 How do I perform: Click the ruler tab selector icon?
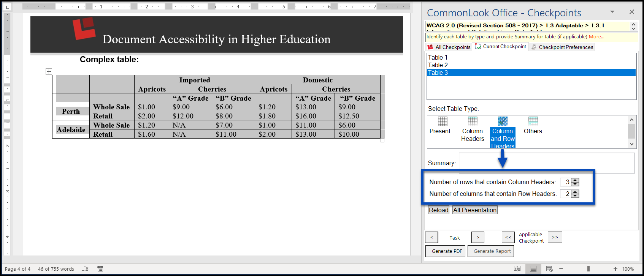tap(7, 7)
